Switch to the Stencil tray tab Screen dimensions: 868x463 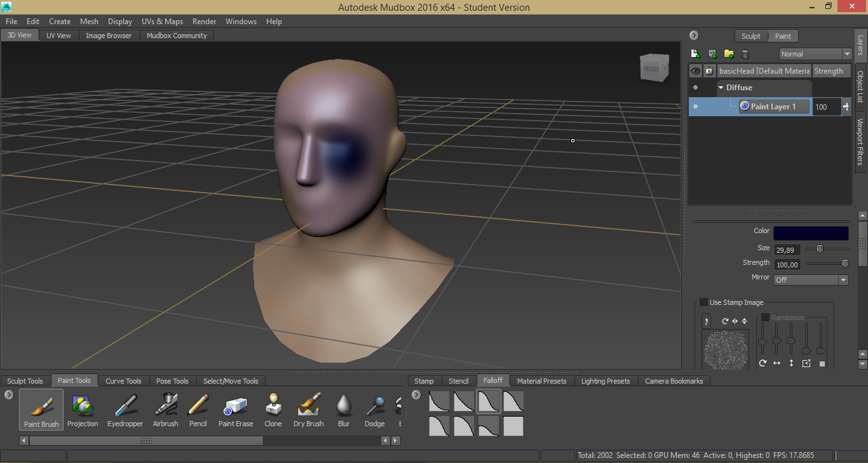click(x=458, y=381)
